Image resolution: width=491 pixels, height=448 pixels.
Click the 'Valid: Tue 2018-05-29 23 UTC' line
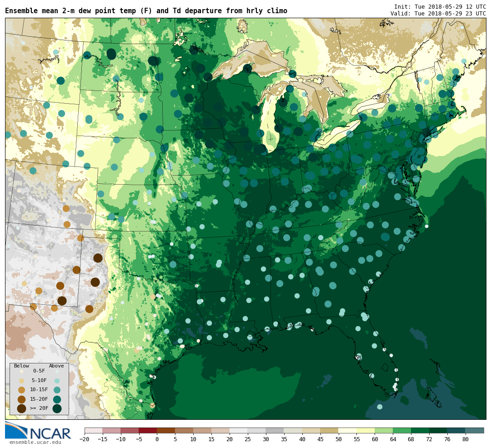point(438,14)
